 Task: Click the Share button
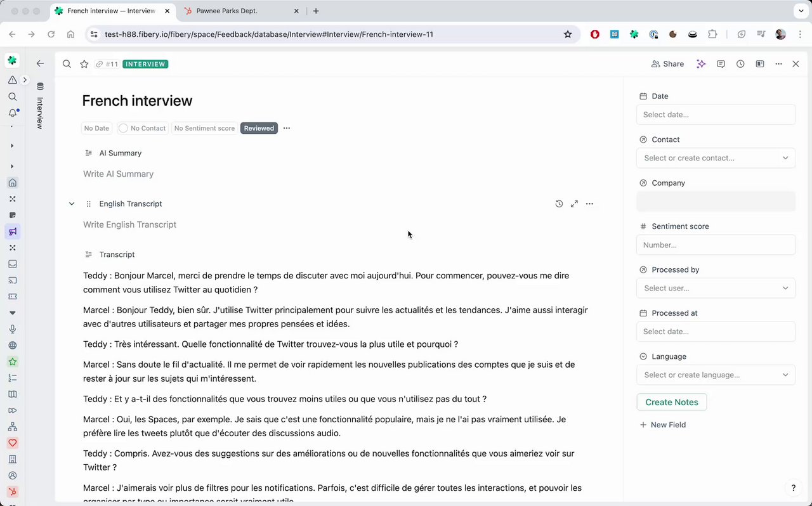coord(667,64)
